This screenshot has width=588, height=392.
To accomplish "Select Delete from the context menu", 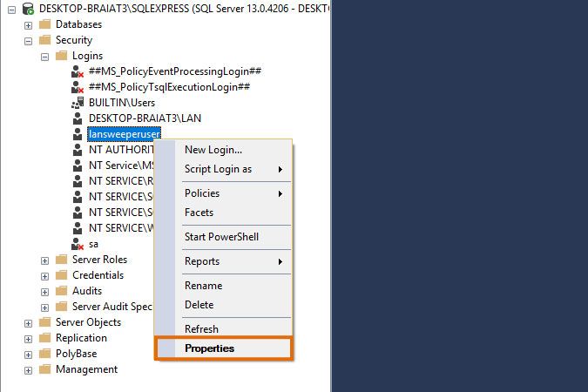I will (x=199, y=305).
